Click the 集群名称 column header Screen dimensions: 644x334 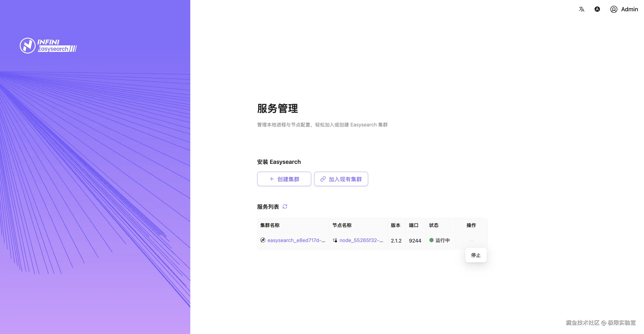coord(270,225)
